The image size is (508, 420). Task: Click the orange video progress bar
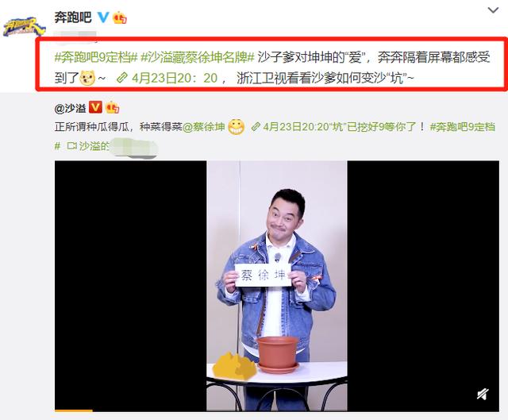click(x=74, y=411)
